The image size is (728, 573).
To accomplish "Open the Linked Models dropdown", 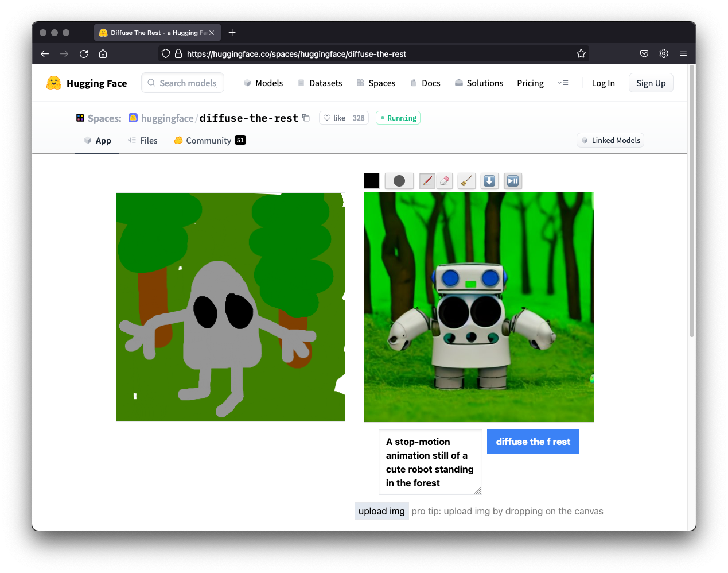I will tap(610, 141).
